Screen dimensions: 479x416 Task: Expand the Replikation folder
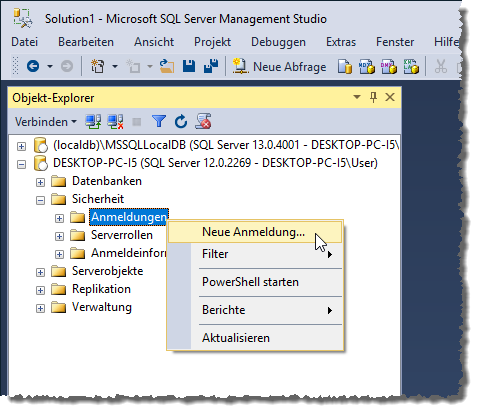40,290
